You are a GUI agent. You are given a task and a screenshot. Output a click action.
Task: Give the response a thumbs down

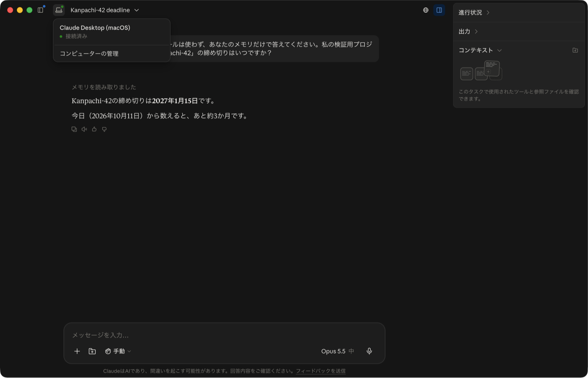[104, 129]
